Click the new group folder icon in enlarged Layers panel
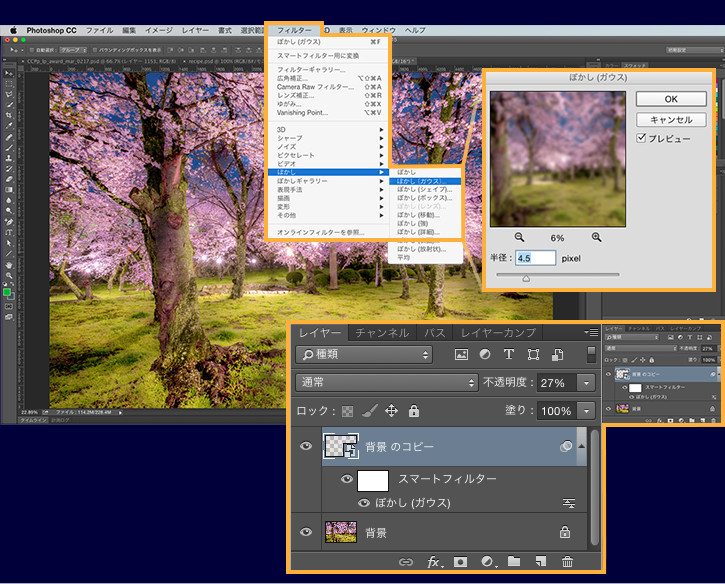The width and height of the screenshot is (725, 584). tap(514, 561)
